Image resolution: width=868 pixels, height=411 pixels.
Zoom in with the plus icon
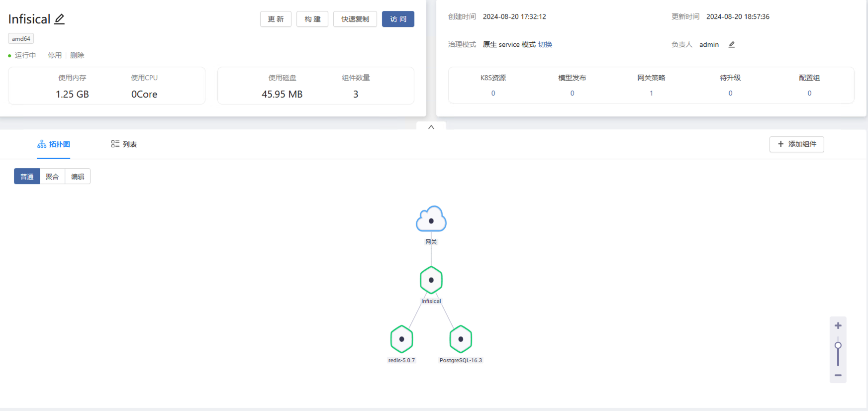(838, 325)
